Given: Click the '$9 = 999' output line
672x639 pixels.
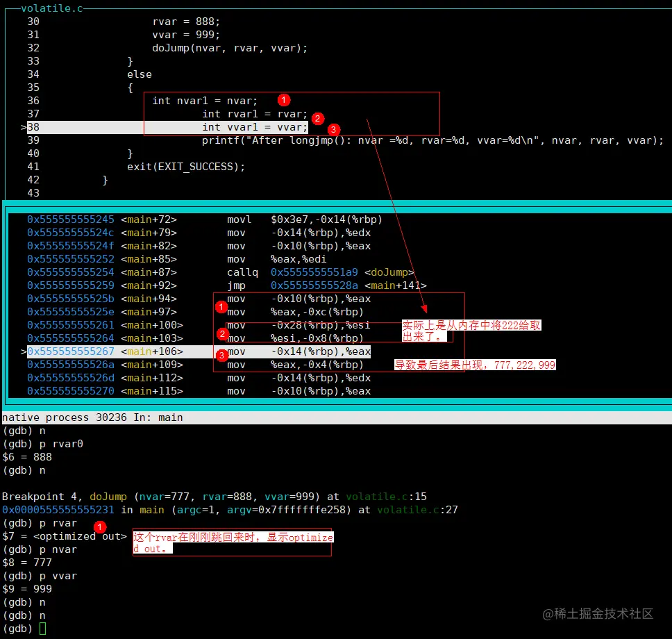Looking at the screenshot, I should click(x=27, y=589).
